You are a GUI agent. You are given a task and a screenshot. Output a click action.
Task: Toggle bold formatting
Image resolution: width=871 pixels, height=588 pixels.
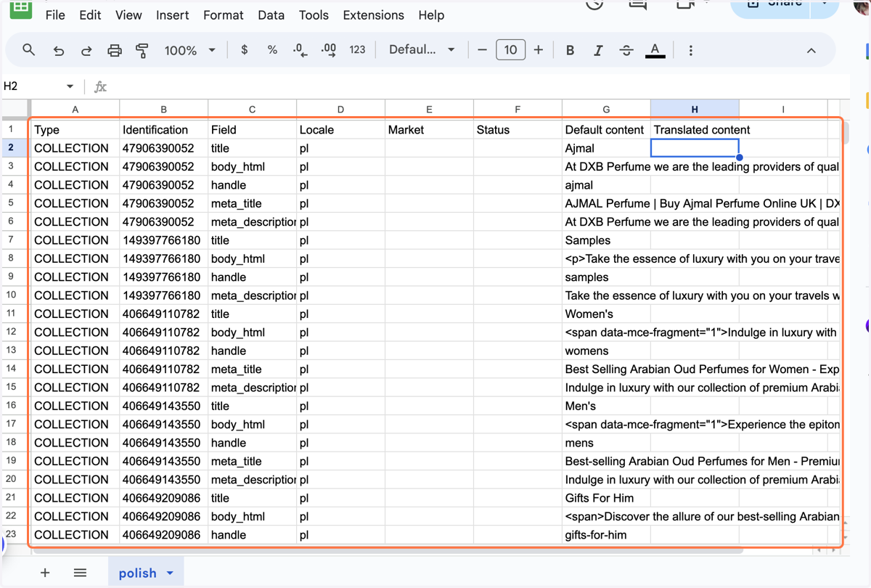tap(570, 50)
